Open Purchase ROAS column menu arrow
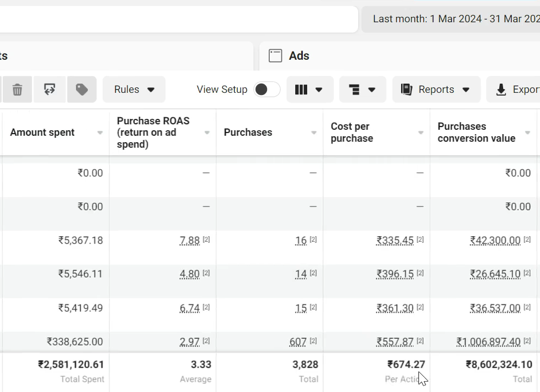The width and height of the screenshot is (540, 392). (207, 133)
